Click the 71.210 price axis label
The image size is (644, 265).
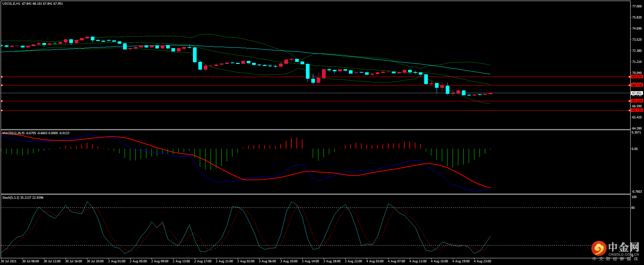point(637,62)
